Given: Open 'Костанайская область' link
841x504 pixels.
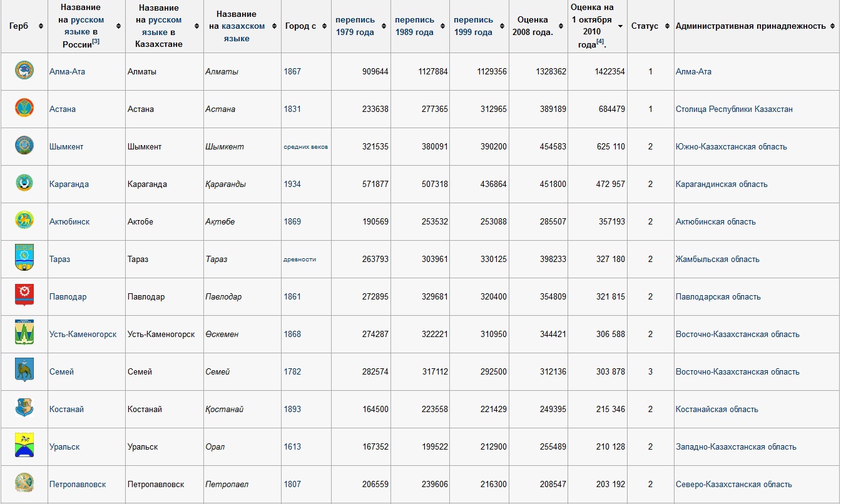Looking at the screenshot, I should [x=717, y=409].
